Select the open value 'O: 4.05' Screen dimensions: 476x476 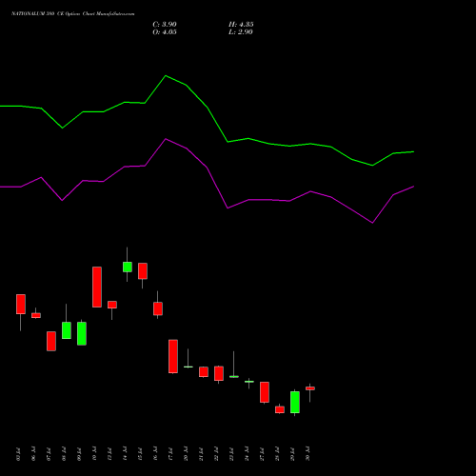point(165,32)
